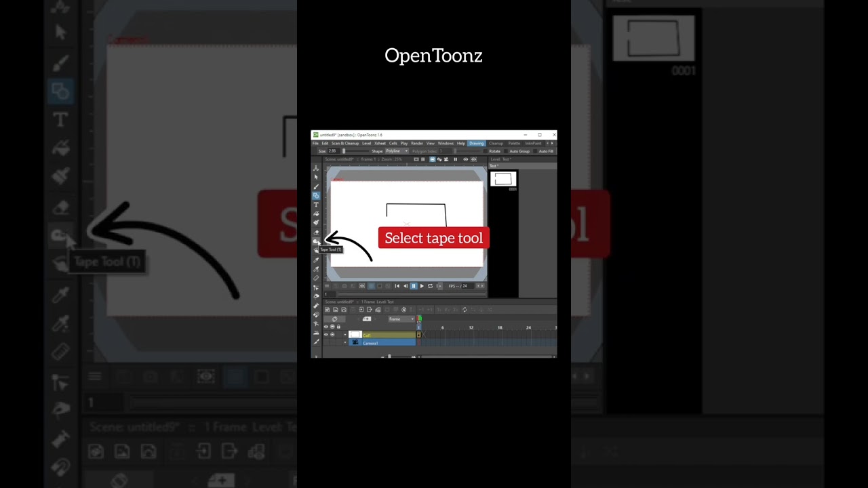Open the Render menu
This screenshot has width=868, height=488.
pos(417,143)
